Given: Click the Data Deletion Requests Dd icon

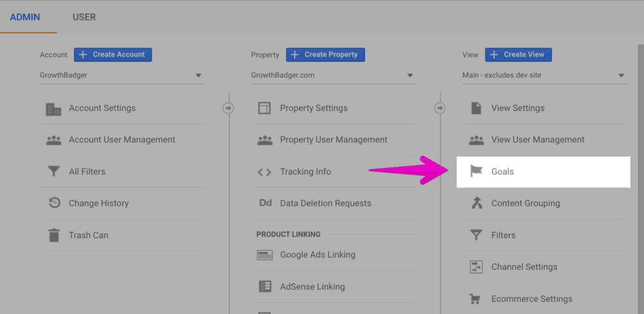Looking at the screenshot, I should tap(265, 203).
